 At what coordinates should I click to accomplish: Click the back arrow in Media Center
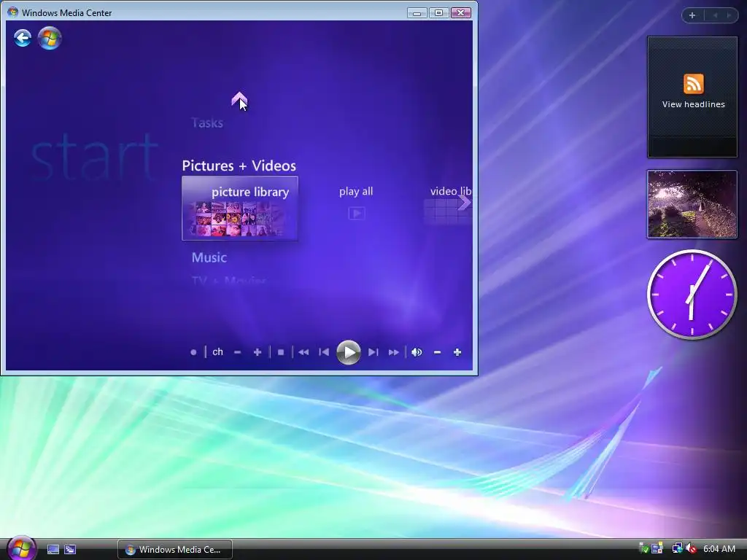point(23,38)
